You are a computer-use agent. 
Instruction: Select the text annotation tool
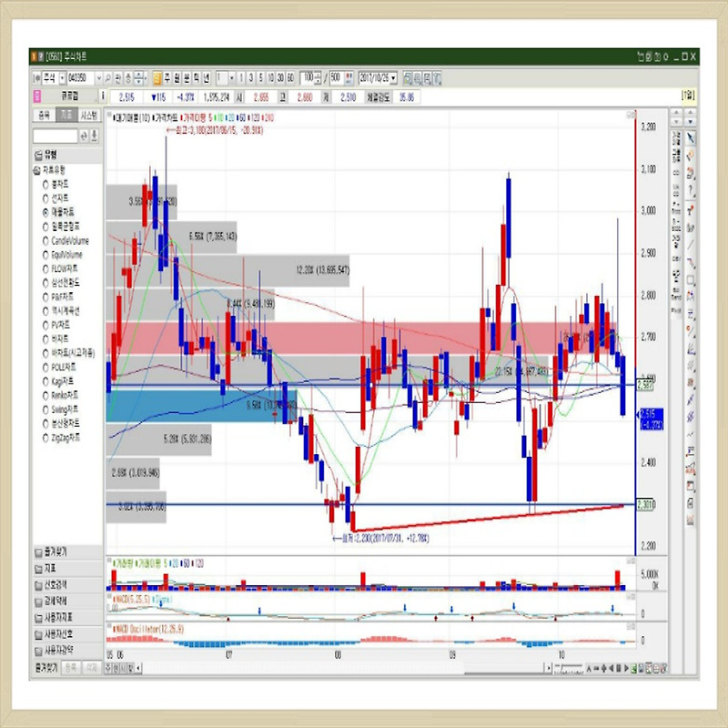point(691,209)
